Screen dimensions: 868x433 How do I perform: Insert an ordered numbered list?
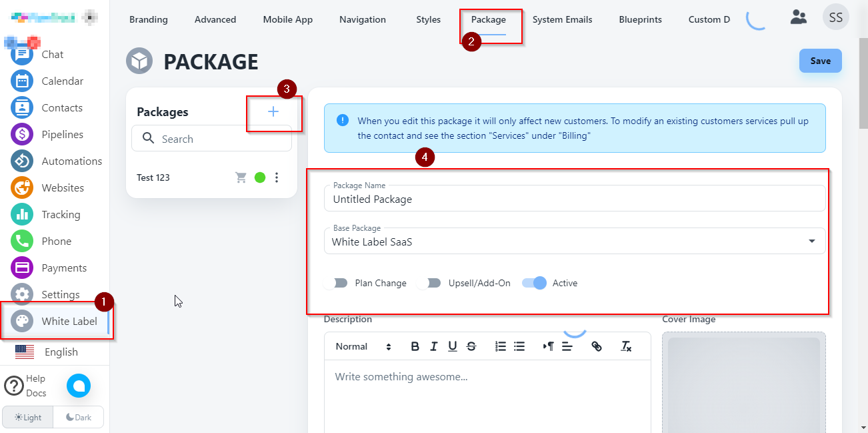(501, 346)
